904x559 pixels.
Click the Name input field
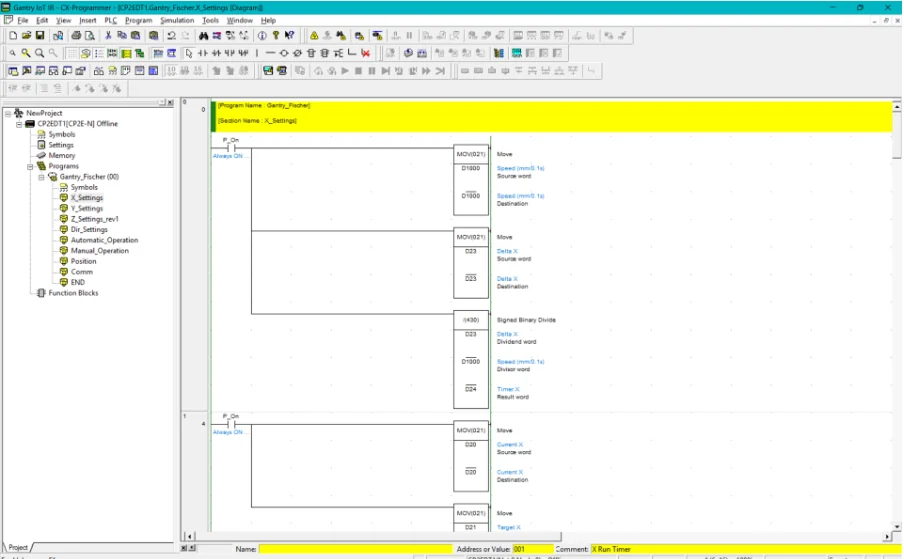point(355,549)
